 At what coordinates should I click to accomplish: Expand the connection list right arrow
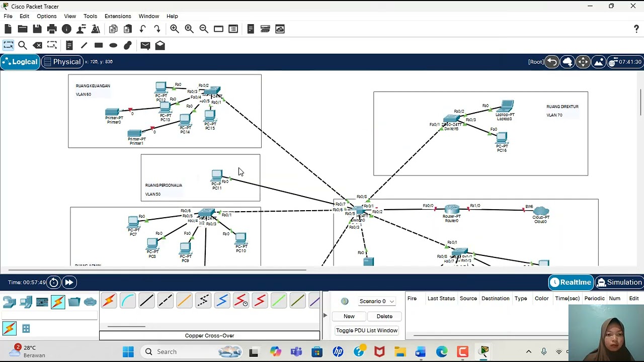pos(325,315)
